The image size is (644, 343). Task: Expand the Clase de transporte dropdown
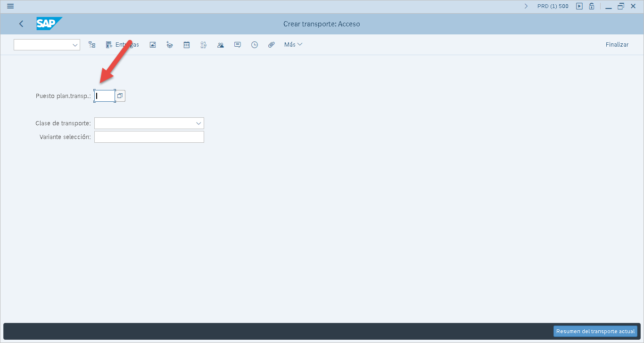pos(198,123)
